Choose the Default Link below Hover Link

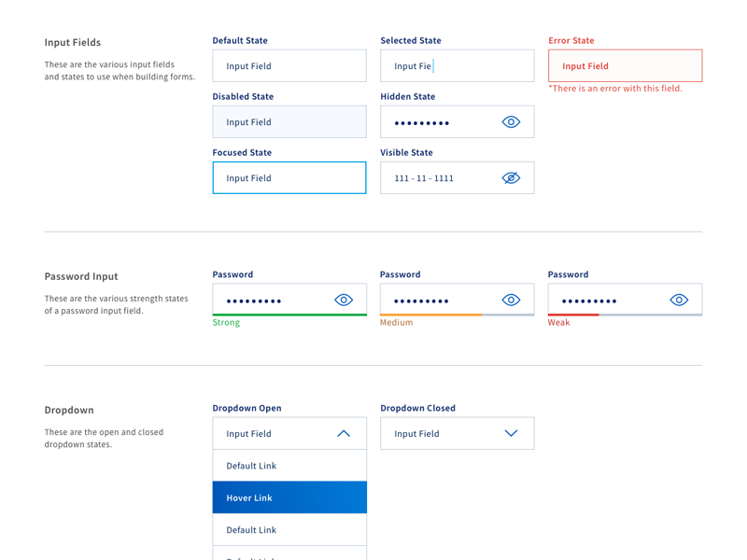(289, 530)
